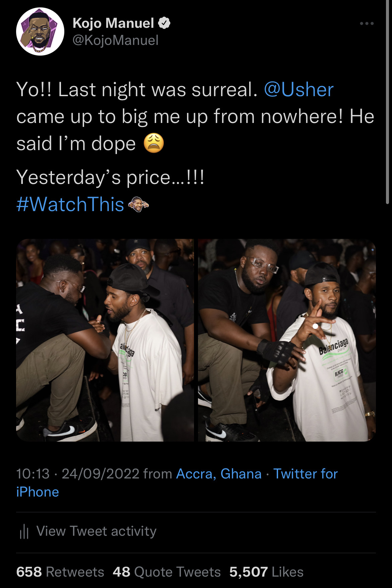Open the left photo of the handshake
The width and height of the screenshot is (392, 588).
tap(105, 340)
